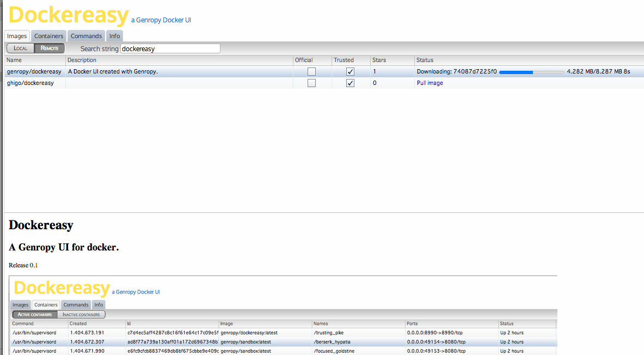Sort by the Name column header

(35, 60)
